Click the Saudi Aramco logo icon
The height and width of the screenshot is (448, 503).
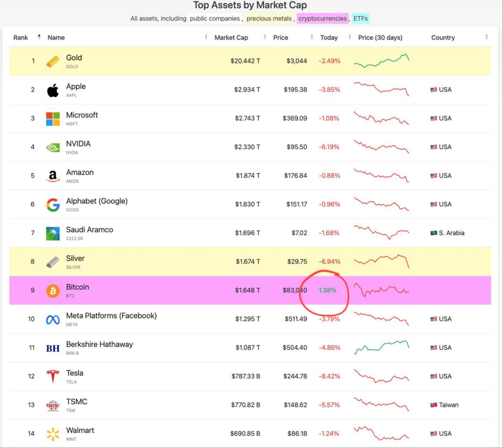[53, 233]
